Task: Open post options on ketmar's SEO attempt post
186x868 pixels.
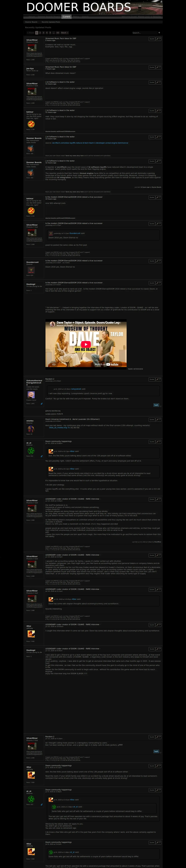Action: pos(158,197)
